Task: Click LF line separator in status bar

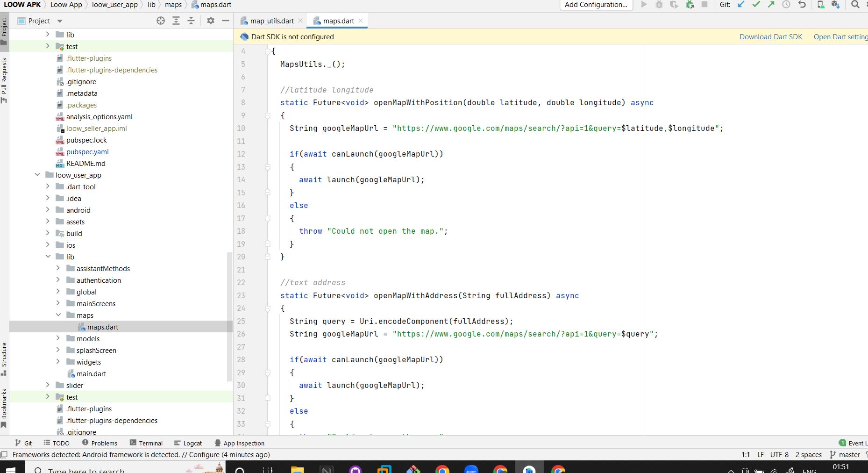Action: (761, 454)
